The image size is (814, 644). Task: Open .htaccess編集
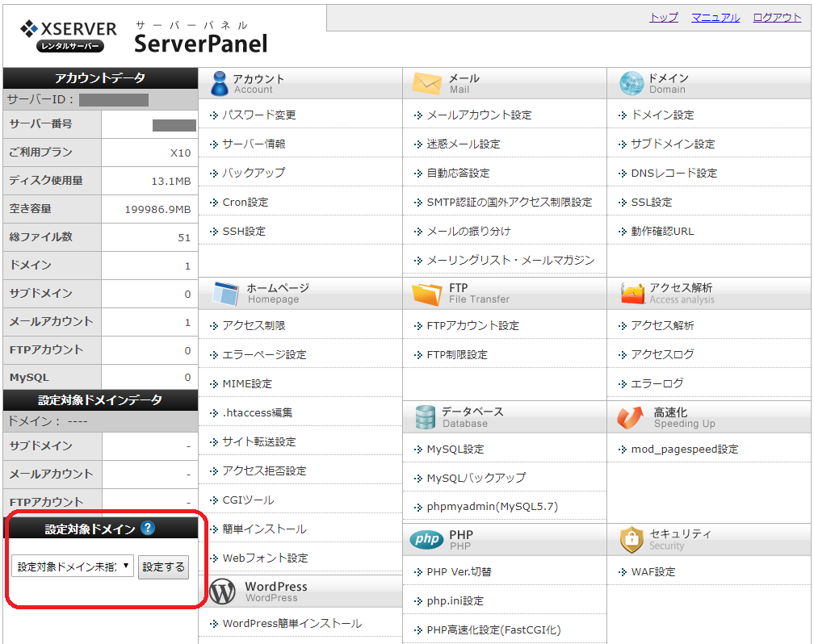(x=258, y=412)
